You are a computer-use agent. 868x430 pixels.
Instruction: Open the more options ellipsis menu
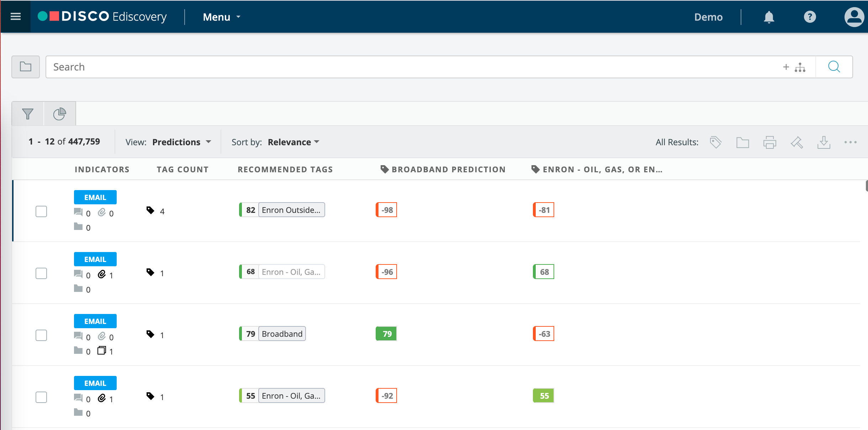[850, 142]
